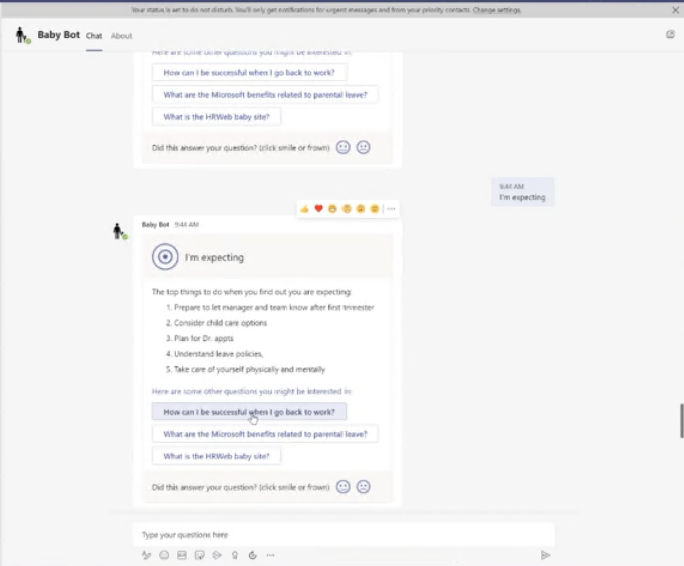Click frown face on the latest answer feedback
The width and height of the screenshot is (684, 566).
(x=364, y=487)
